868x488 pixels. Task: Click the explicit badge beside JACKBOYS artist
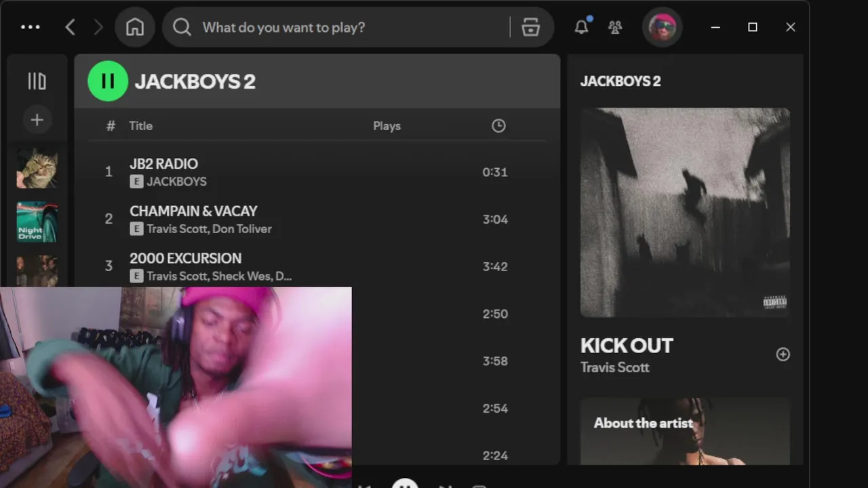(x=136, y=182)
